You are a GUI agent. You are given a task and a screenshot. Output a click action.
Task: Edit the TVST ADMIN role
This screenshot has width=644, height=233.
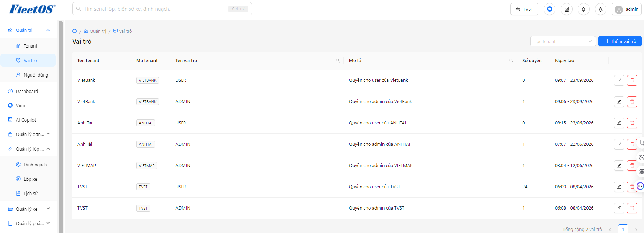pyautogui.click(x=619, y=208)
